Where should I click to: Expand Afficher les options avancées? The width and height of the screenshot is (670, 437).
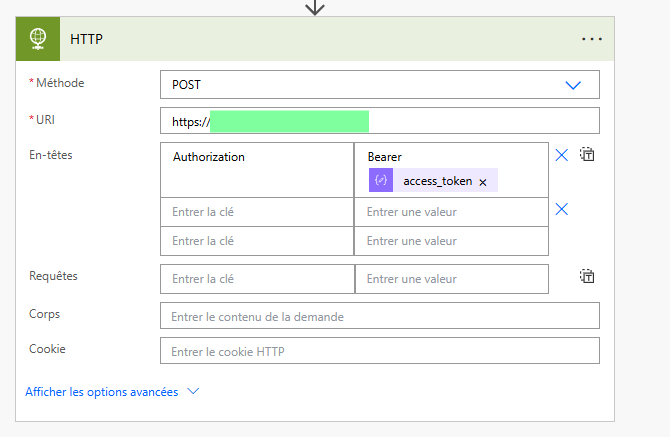click(112, 392)
